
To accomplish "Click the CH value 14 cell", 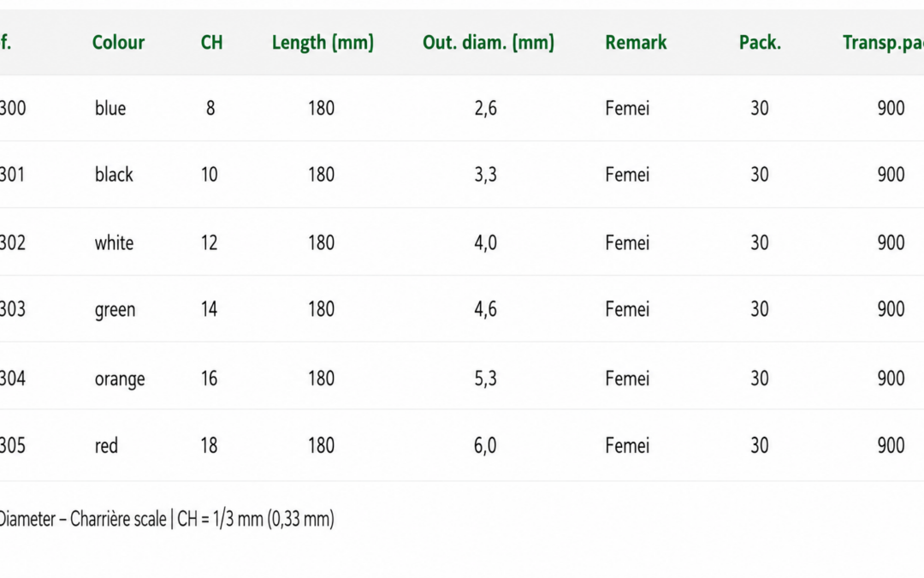I will (210, 309).
